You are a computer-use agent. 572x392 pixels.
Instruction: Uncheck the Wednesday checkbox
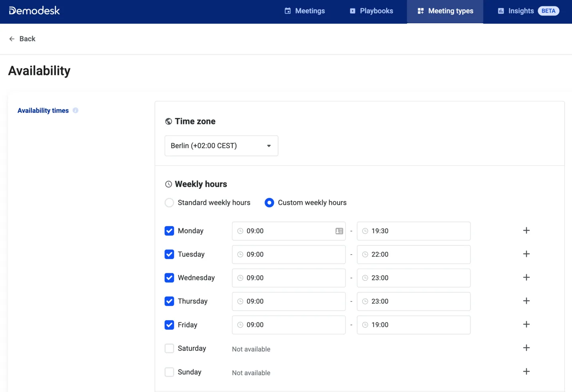point(169,278)
